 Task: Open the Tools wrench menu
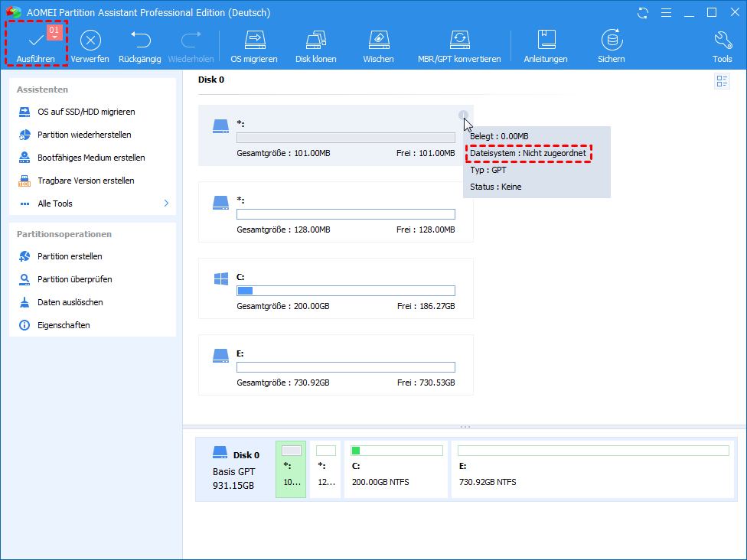point(723,47)
